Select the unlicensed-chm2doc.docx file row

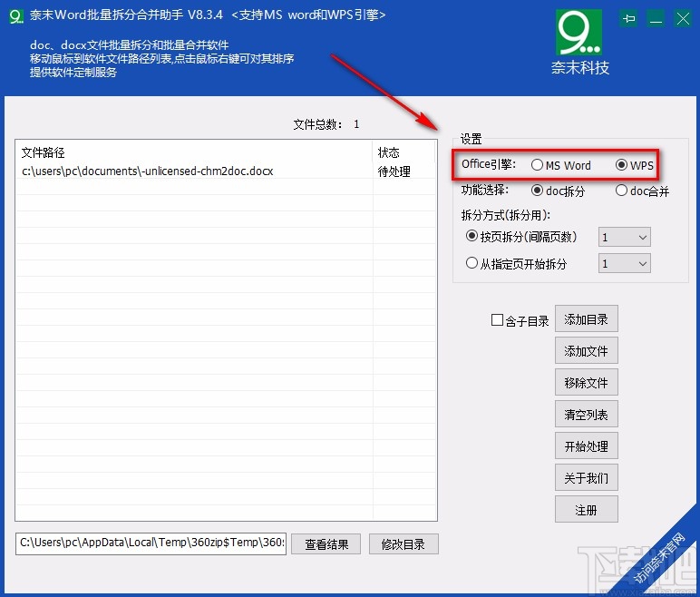coord(226,171)
